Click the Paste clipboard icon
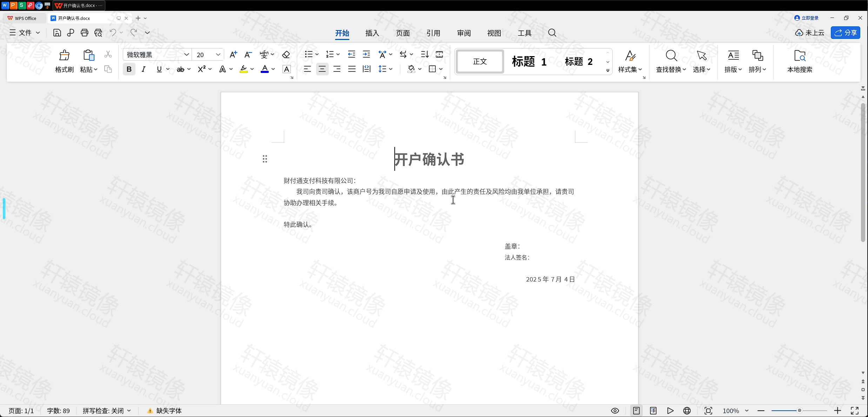The width and height of the screenshot is (868, 417). (88, 55)
